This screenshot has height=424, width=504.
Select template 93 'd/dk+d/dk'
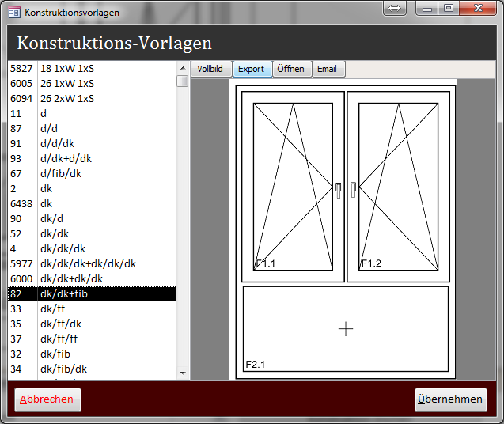coord(92,158)
